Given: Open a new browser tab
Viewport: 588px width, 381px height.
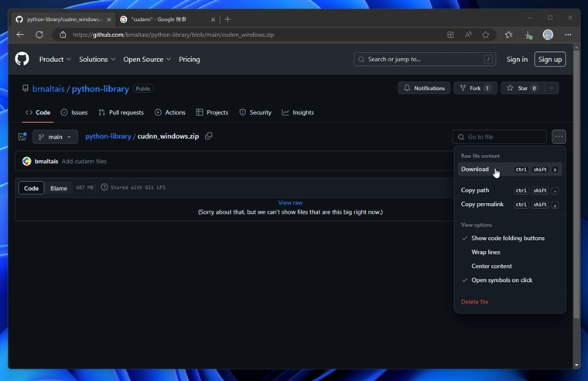Looking at the screenshot, I should (x=227, y=19).
